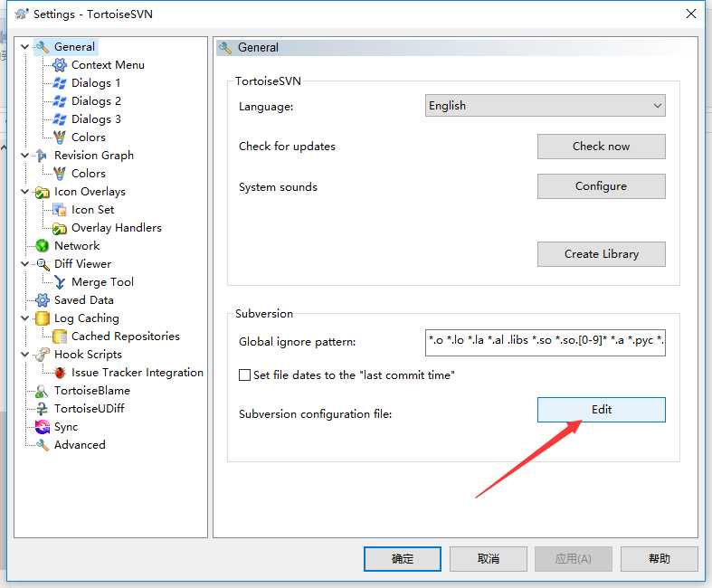
Task: Click the Revision Graph icon
Action: (42, 156)
